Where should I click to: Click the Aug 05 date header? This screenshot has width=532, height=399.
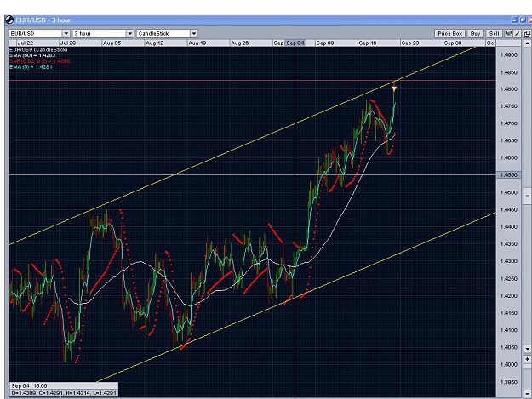pos(112,43)
